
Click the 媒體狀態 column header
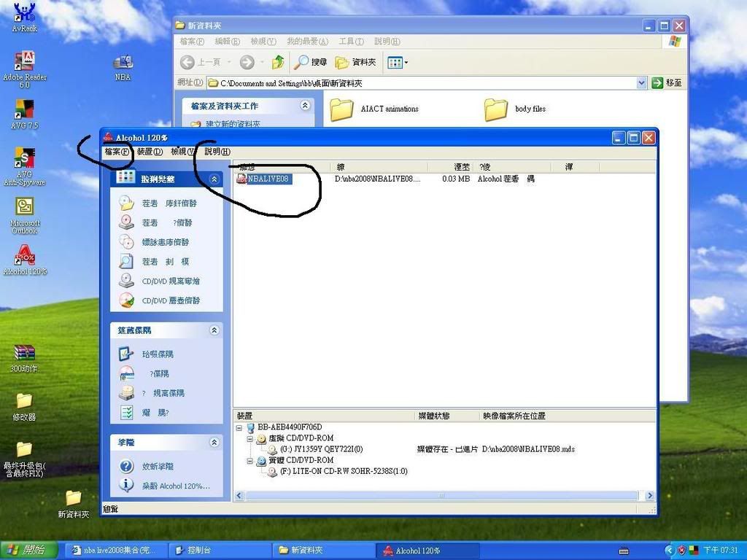[446, 416]
